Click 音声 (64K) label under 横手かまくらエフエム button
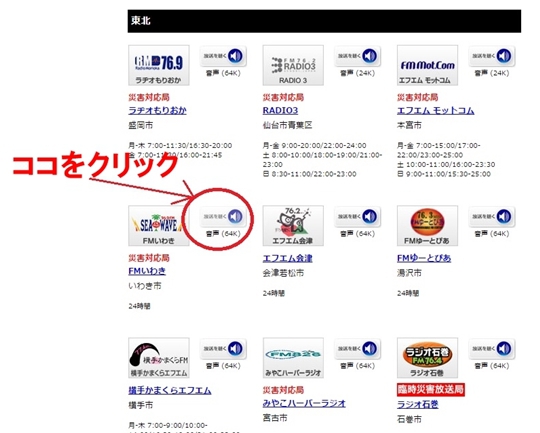The height and width of the screenshot is (433, 540). click(223, 366)
